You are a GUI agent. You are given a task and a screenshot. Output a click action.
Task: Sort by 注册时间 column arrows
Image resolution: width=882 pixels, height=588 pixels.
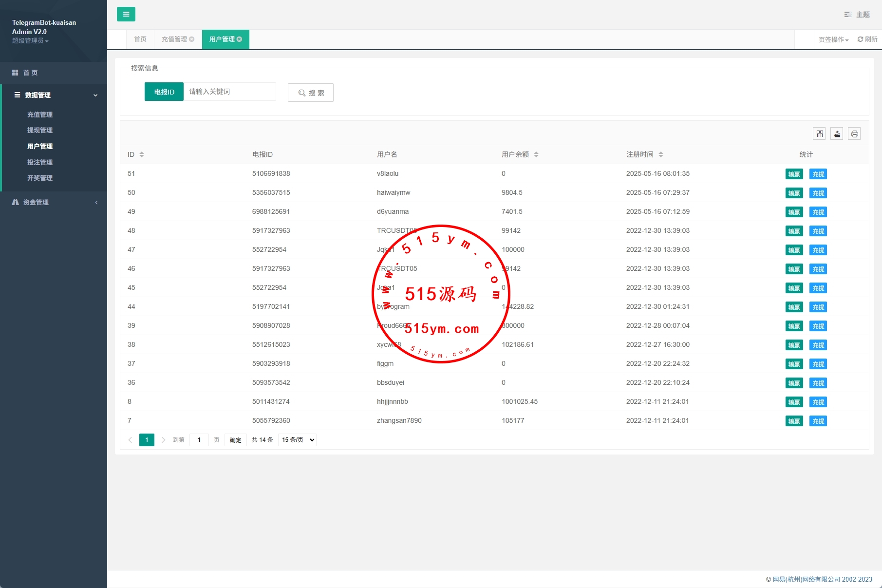661,154
